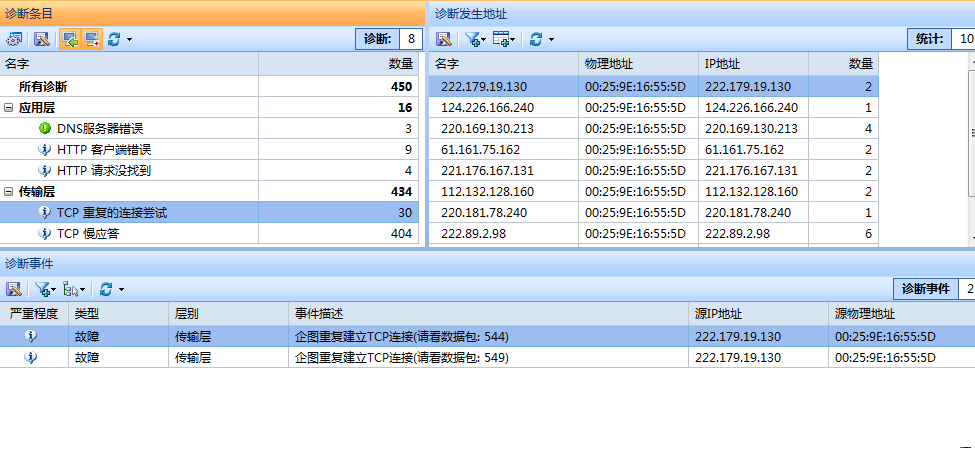Select address row 112.132.128.160
The height and width of the screenshot is (452, 975).
click(654, 191)
